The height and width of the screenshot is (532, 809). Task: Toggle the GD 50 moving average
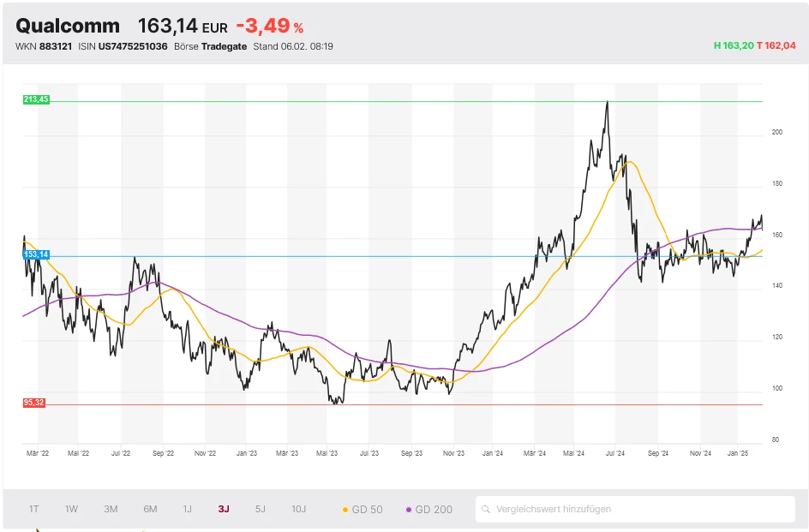[363, 509]
